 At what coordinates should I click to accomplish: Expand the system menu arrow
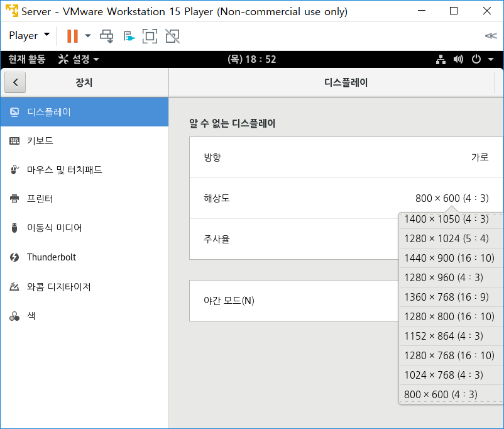[491, 59]
